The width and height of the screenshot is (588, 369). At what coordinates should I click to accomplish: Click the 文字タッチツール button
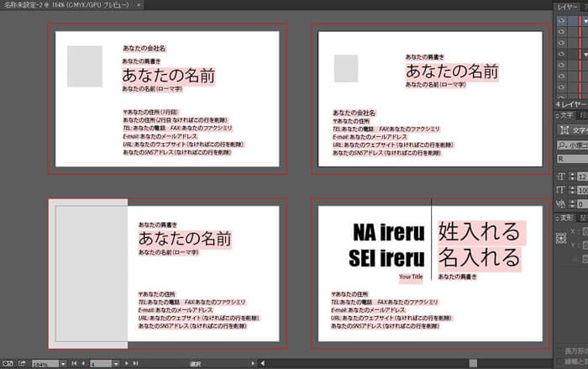[573, 130]
